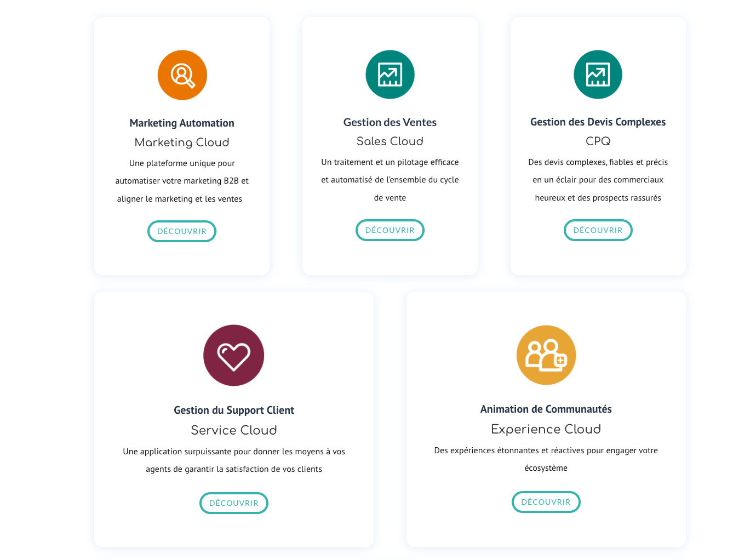Click the Gestion des Devis Complexes heading
Viewport: 756px width, 559px height.
click(598, 122)
